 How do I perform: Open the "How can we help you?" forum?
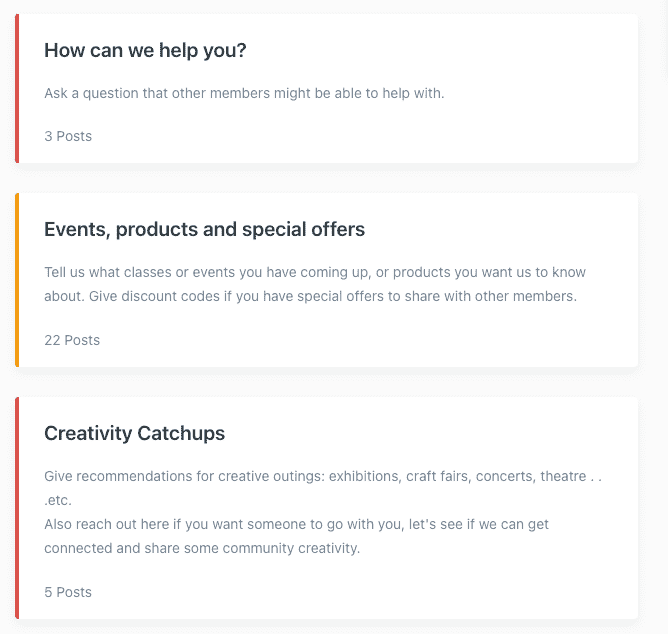(x=145, y=51)
